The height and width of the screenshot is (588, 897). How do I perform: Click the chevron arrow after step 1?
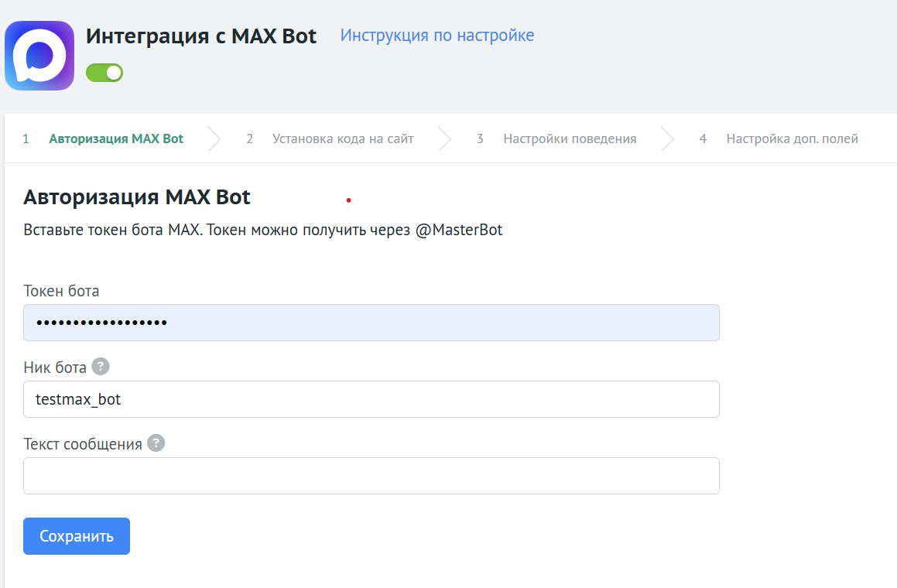tap(214, 139)
